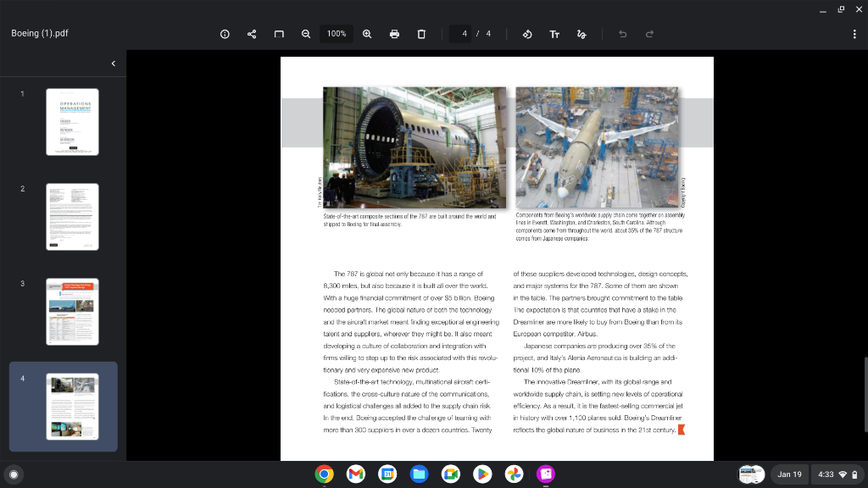Zoom in with the plus magnifier

click(x=367, y=34)
